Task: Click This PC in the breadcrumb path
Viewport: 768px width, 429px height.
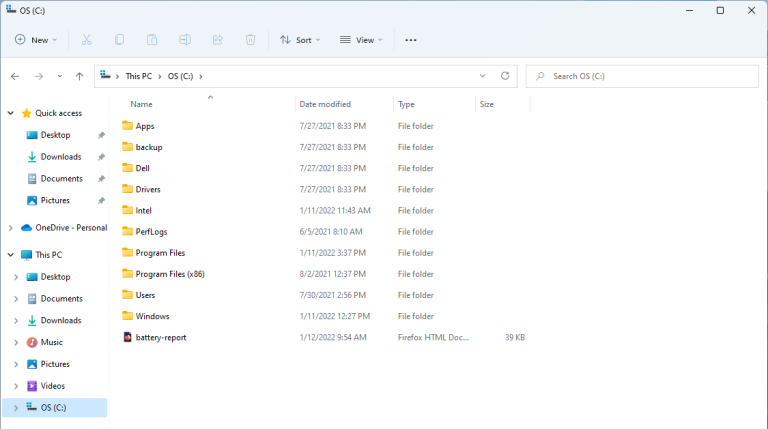Action: [x=139, y=76]
